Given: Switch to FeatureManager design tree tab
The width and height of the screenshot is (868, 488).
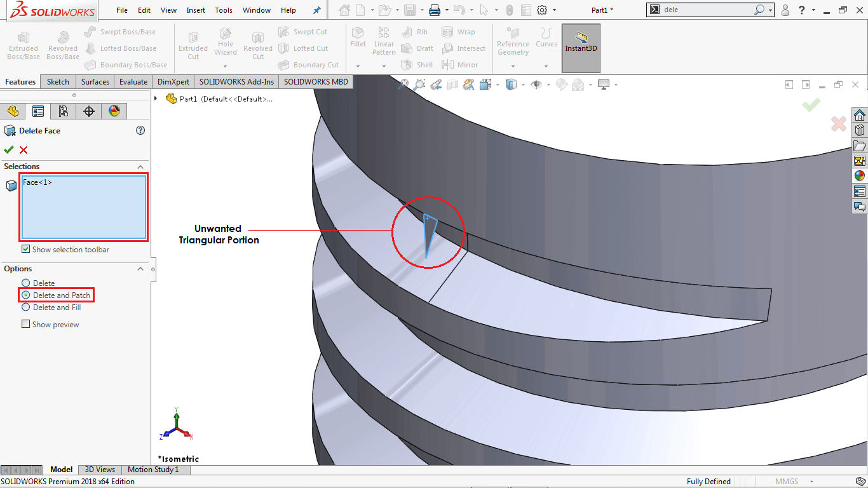Looking at the screenshot, I should [13, 111].
